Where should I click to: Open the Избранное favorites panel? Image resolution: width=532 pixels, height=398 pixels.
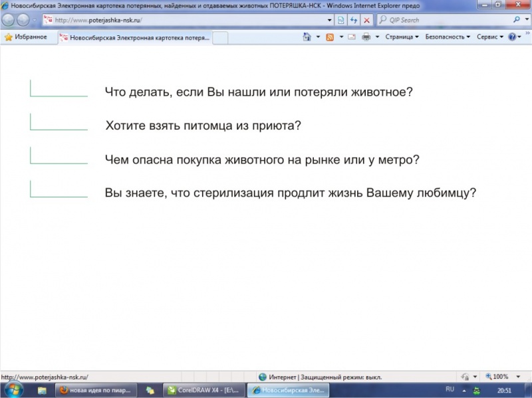coord(26,37)
